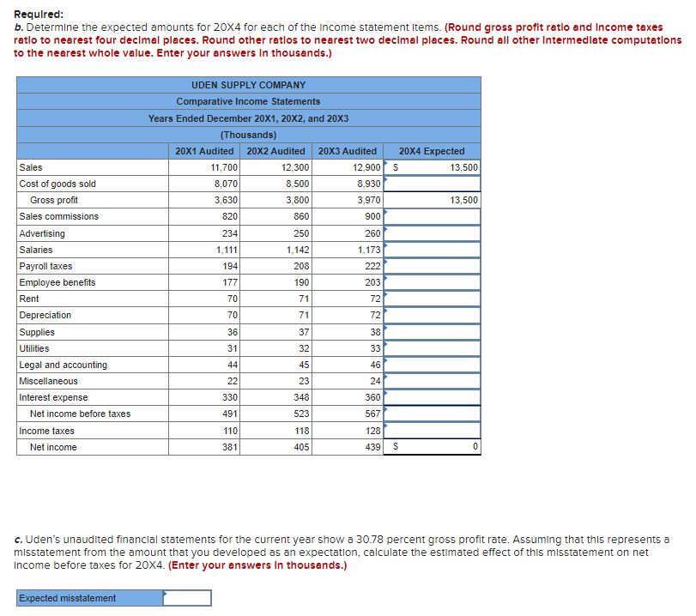Click the 20X4 Expected Salaries field

432,250
